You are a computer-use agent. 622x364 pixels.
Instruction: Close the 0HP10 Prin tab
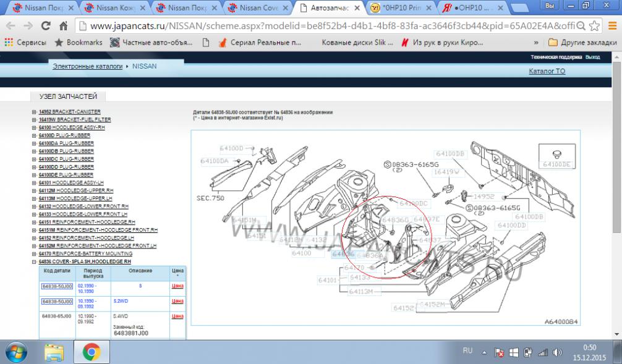(x=428, y=8)
